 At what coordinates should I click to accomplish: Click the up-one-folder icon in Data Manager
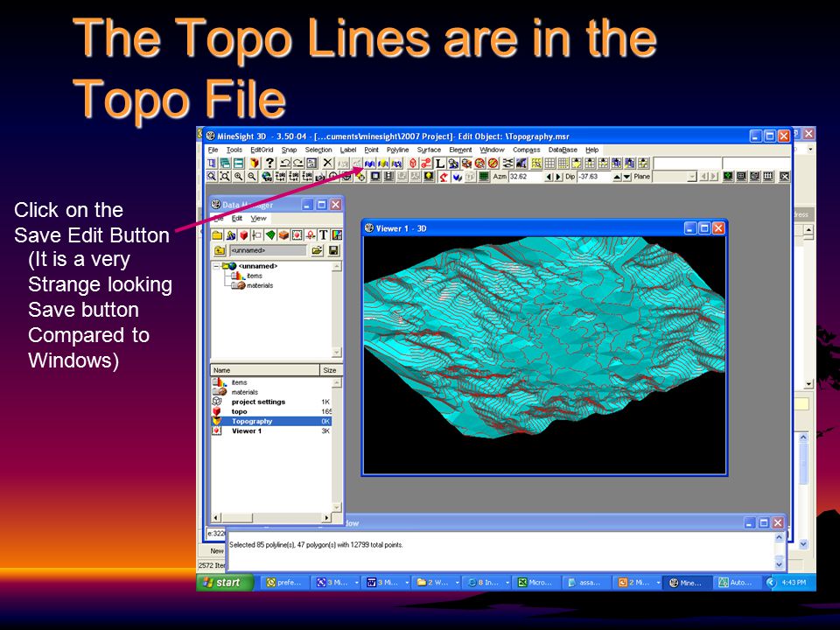pyautogui.click(x=220, y=250)
